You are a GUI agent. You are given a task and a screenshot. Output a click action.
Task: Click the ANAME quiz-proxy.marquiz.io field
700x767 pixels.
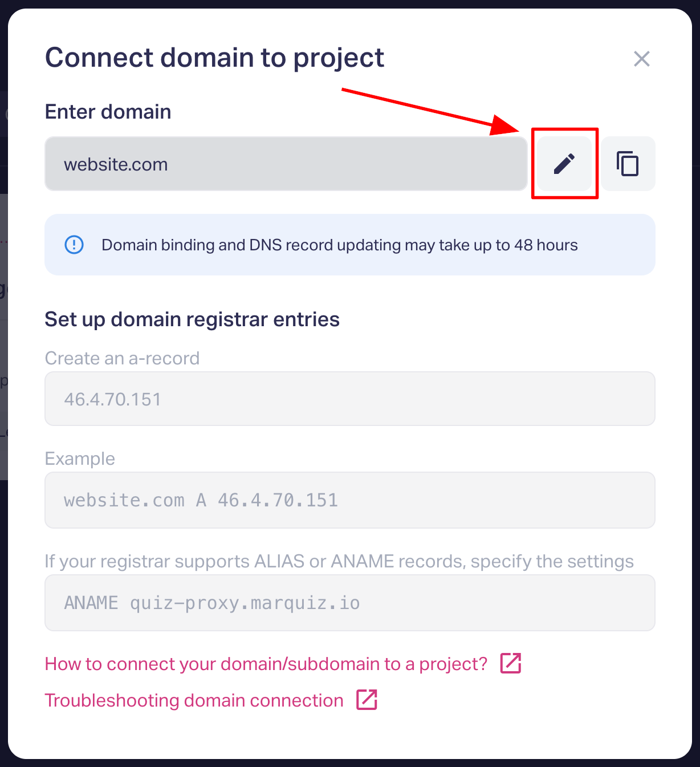click(349, 603)
